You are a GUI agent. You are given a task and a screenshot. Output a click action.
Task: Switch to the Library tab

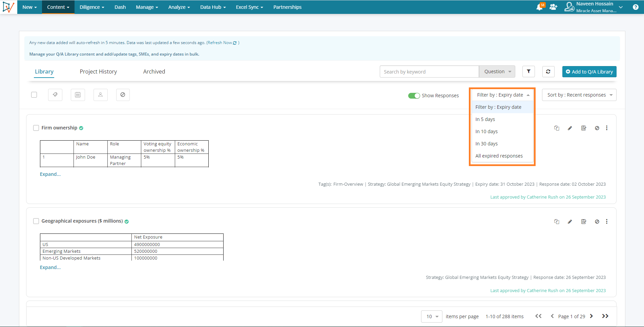pyautogui.click(x=44, y=71)
